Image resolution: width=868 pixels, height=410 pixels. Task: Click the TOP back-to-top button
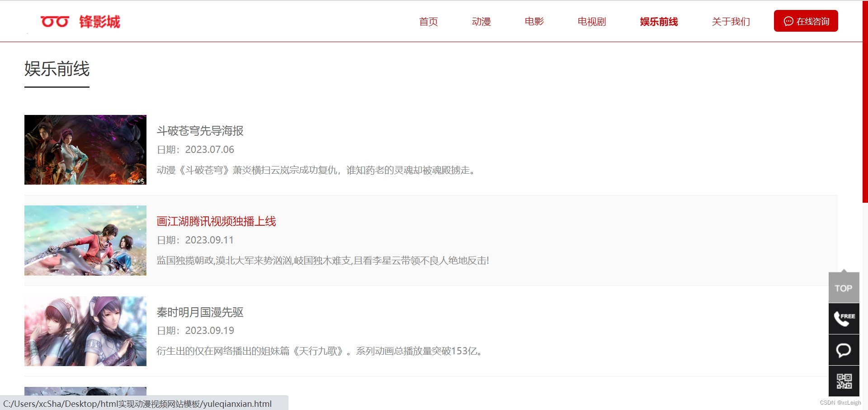[844, 287]
